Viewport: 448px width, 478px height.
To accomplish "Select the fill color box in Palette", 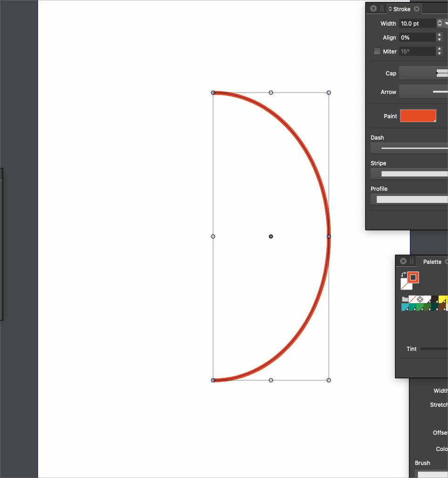I will [x=406, y=285].
